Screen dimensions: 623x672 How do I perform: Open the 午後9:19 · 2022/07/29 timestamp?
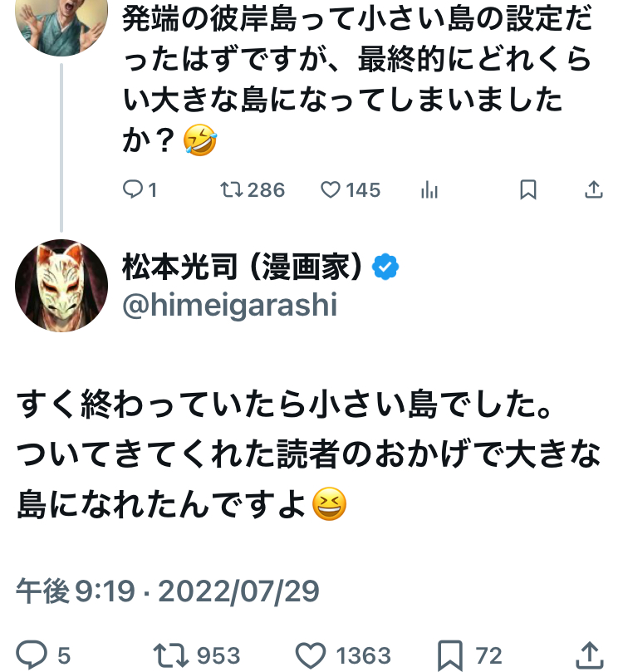click(168, 591)
